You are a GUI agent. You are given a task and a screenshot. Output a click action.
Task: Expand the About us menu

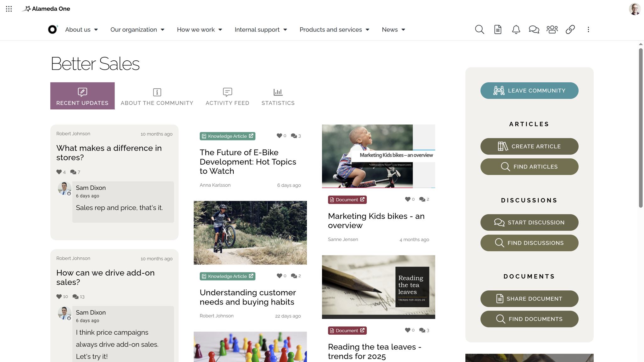point(81,30)
